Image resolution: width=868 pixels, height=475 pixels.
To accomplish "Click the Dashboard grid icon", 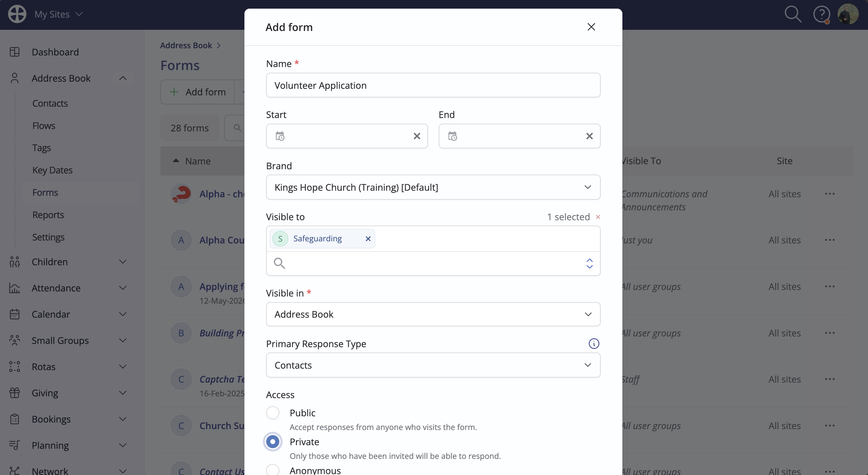I will (x=15, y=52).
